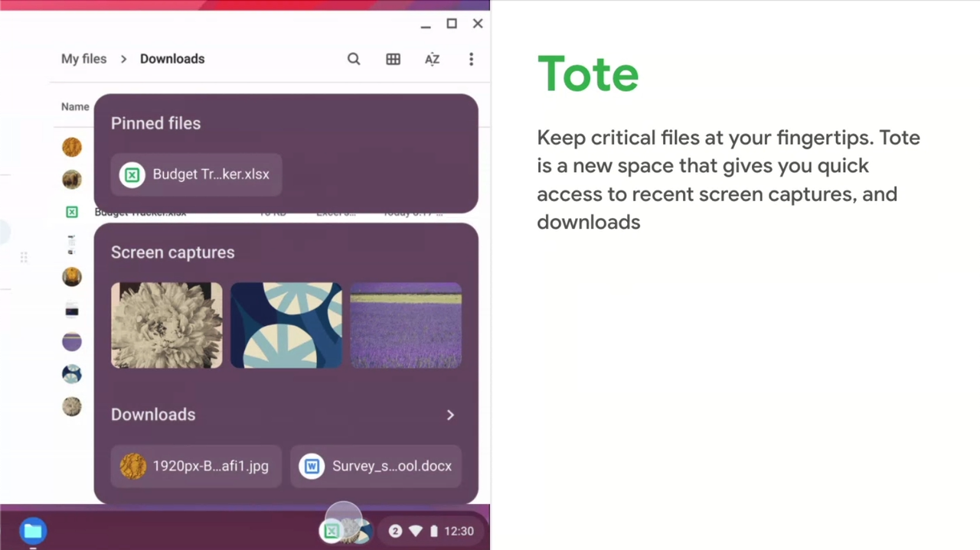Sort by the Name column header

[75, 106]
